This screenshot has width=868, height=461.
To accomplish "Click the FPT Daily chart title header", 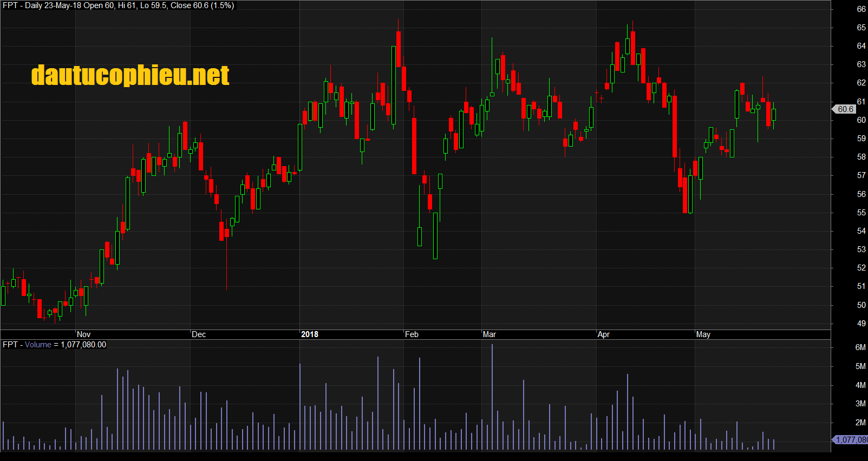I will pyautogui.click(x=118, y=5).
